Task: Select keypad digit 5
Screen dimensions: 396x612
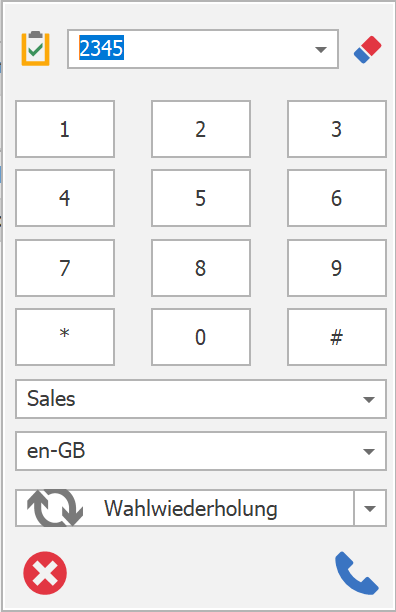Action: click(201, 198)
